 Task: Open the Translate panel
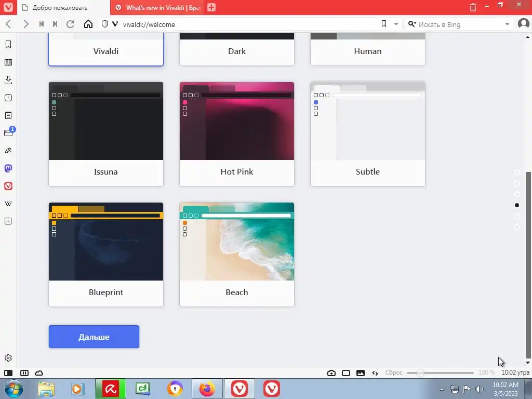pos(8,151)
